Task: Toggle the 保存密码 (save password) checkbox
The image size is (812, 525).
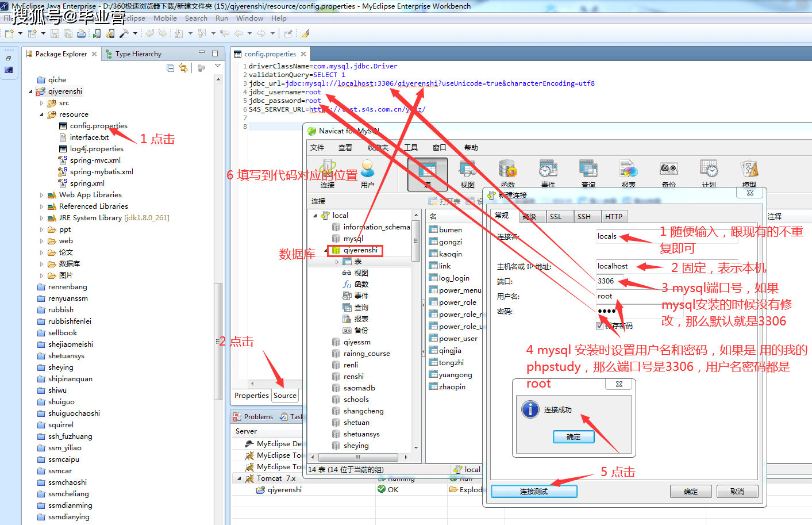Action: pos(600,325)
